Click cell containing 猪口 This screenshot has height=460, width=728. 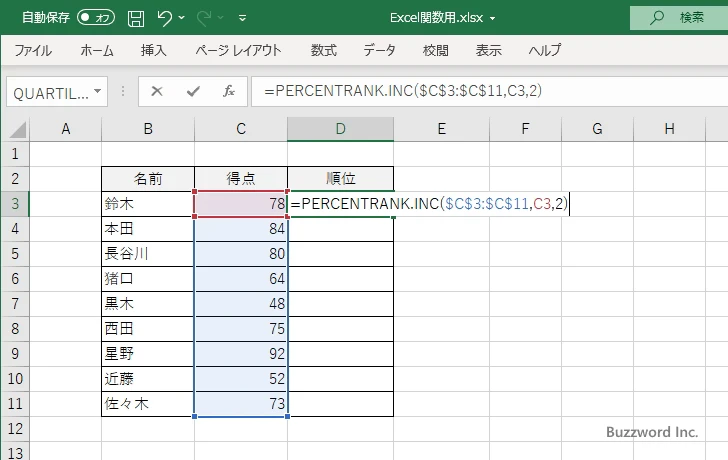tap(148, 279)
